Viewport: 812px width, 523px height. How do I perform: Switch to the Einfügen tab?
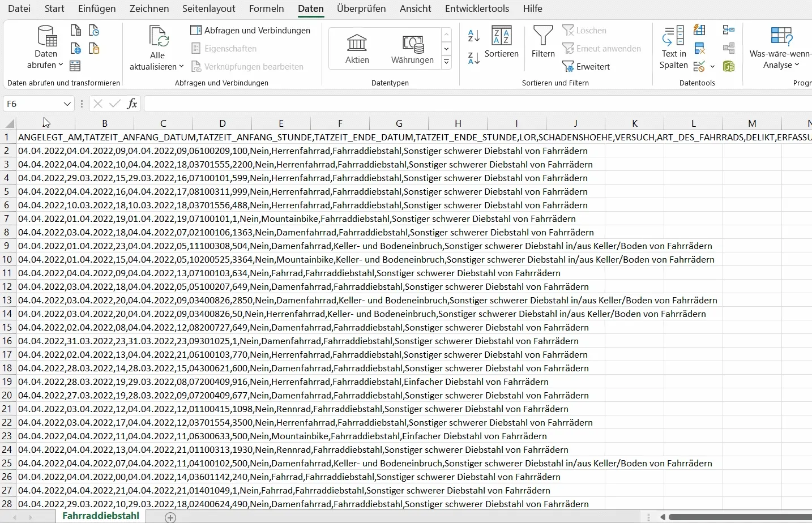(x=97, y=8)
